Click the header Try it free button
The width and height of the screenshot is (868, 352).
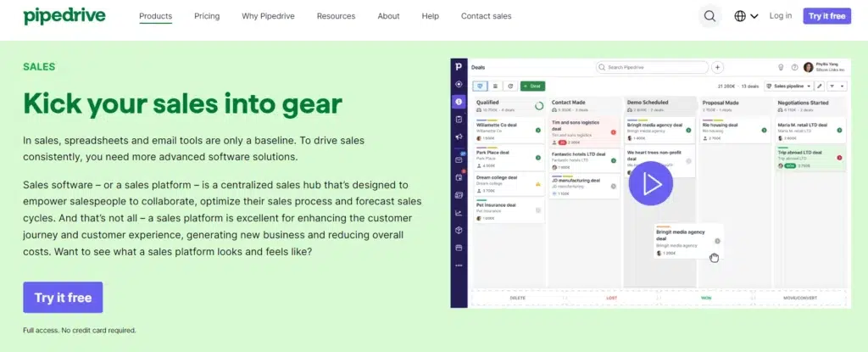tap(827, 16)
